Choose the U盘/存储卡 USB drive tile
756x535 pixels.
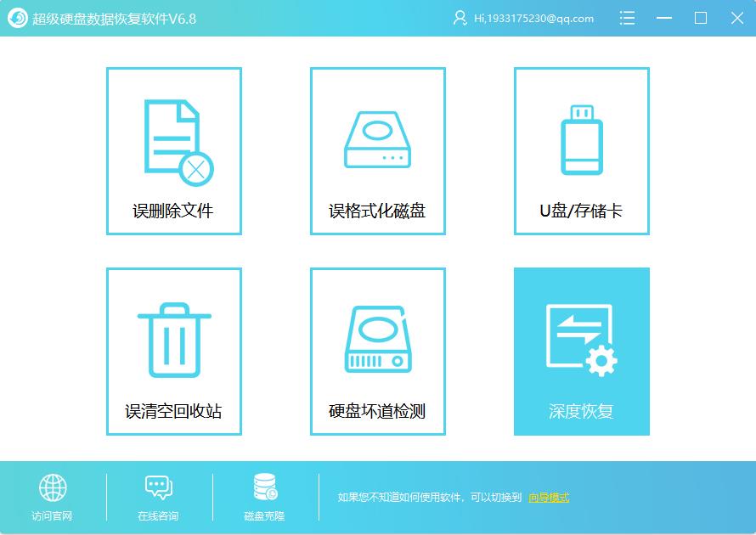coord(582,151)
